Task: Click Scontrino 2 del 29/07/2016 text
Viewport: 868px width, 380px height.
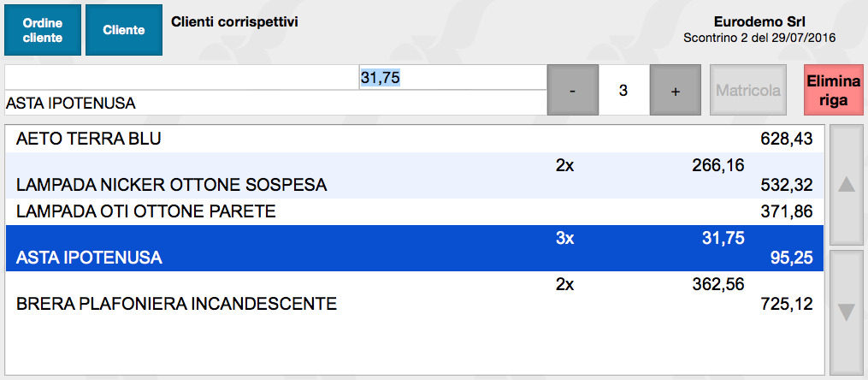Action: point(759,39)
